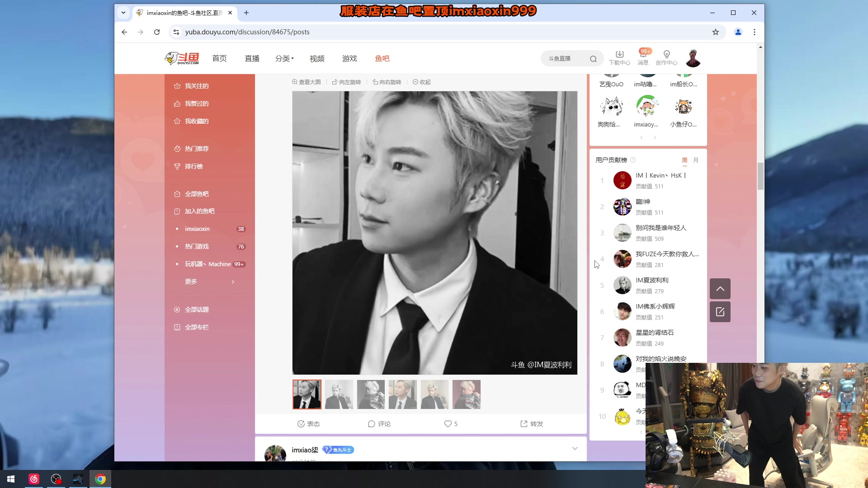Open the 创作中心 creator center
Image resolution: width=868 pixels, height=488 pixels.
(666, 58)
